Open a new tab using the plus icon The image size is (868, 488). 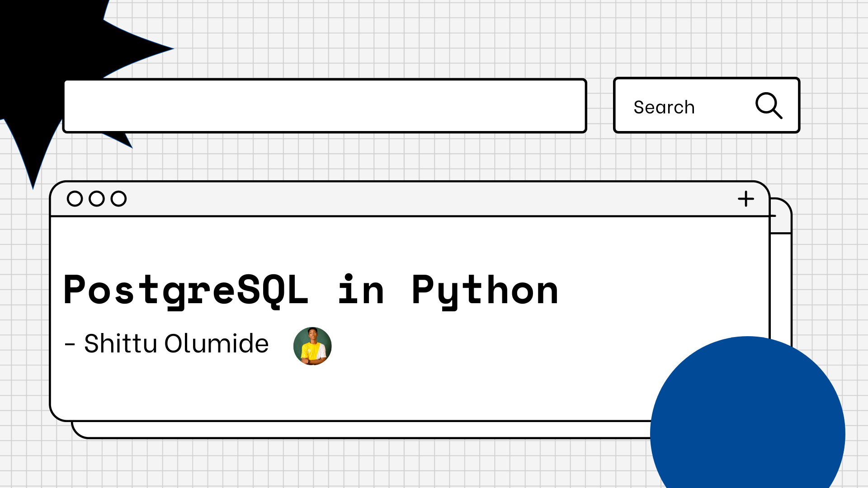tap(746, 198)
